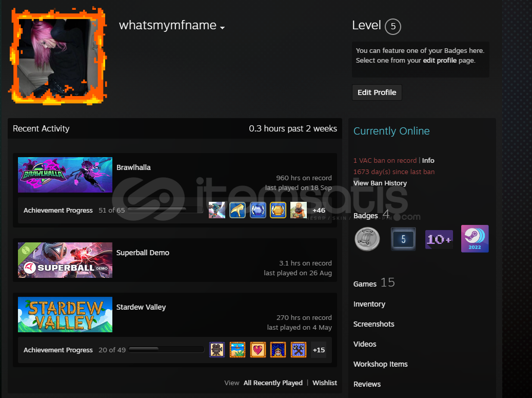Open the Games 15 link
Screen dimensions: 532x398
click(x=374, y=283)
